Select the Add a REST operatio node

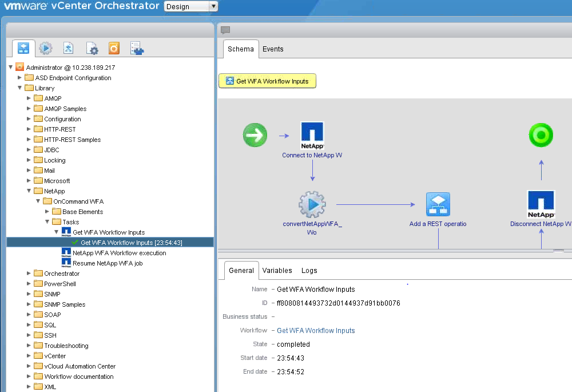(438, 204)
